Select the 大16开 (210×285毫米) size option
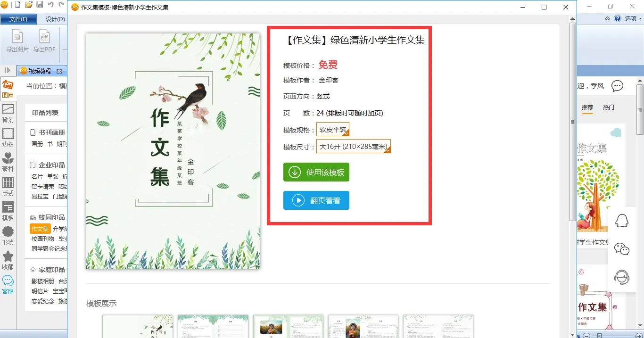 [x=354, y=147]
